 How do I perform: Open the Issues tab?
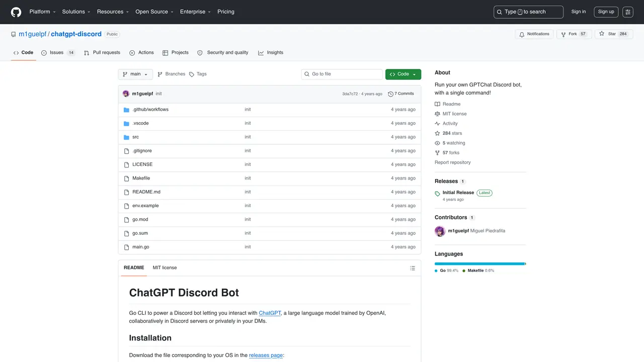(x=58, y=53)
